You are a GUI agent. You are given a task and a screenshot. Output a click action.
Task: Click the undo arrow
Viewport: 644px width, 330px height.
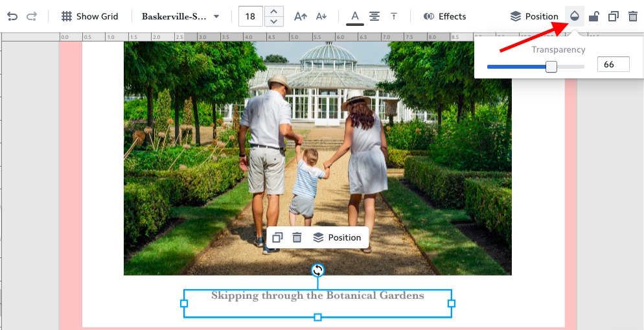point(13,16)
